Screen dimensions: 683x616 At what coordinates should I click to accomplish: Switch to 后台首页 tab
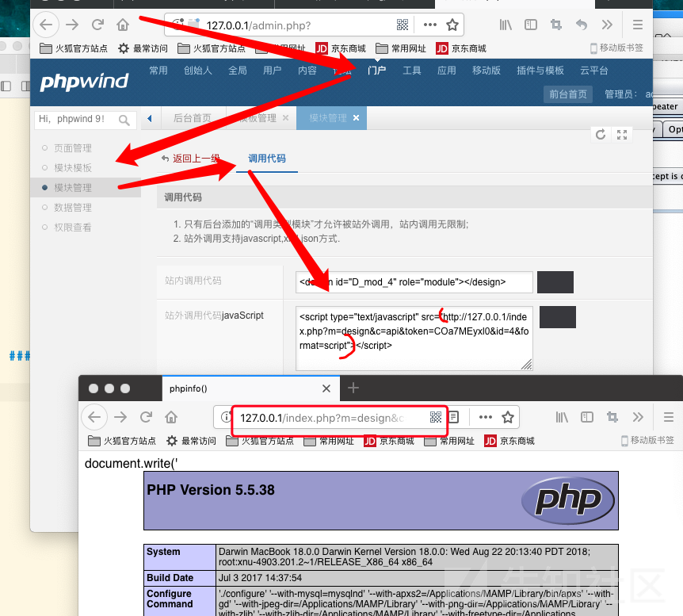coord(192,117)
